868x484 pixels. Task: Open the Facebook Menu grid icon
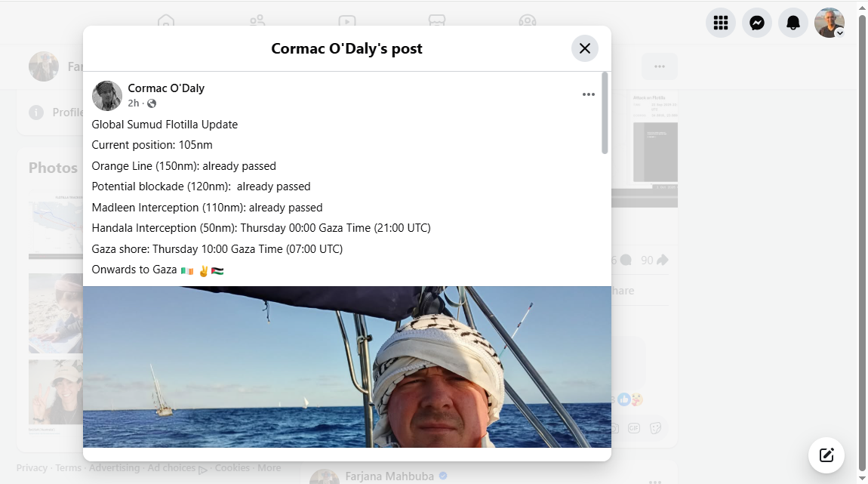(x=720, y=23)
